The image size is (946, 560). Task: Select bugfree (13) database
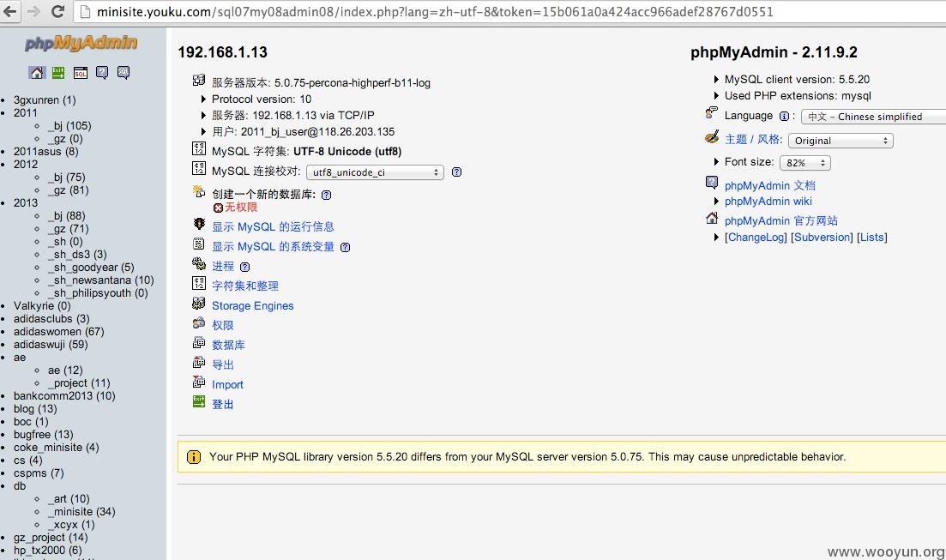pyautogui.click(x=44, y=435)
